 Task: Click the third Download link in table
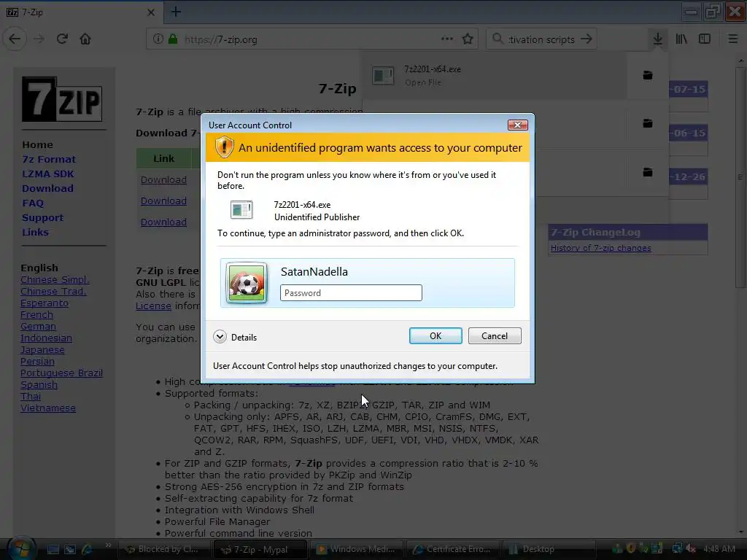tap(163, 222)
